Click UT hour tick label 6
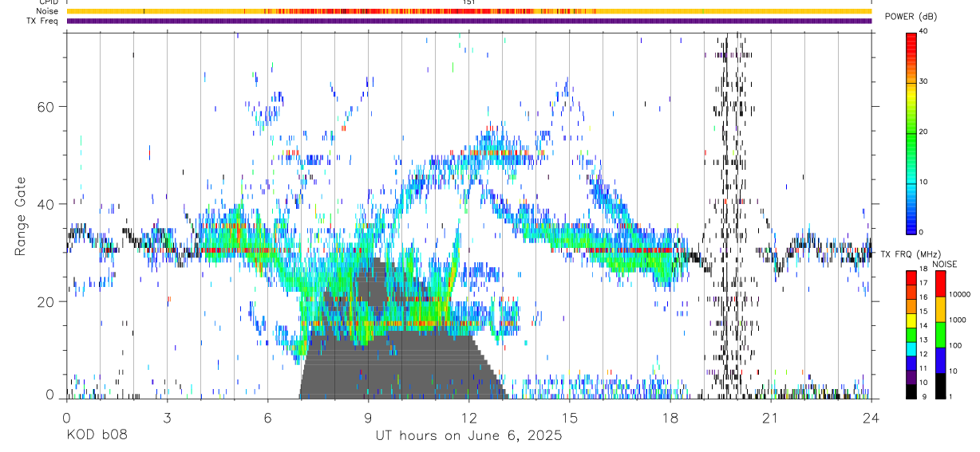This screenshot has width=980, height=452. pos(268,418)
